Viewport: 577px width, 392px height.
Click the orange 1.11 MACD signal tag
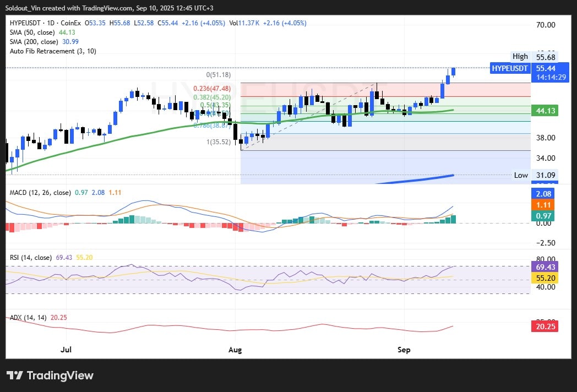tap(545, 205)
